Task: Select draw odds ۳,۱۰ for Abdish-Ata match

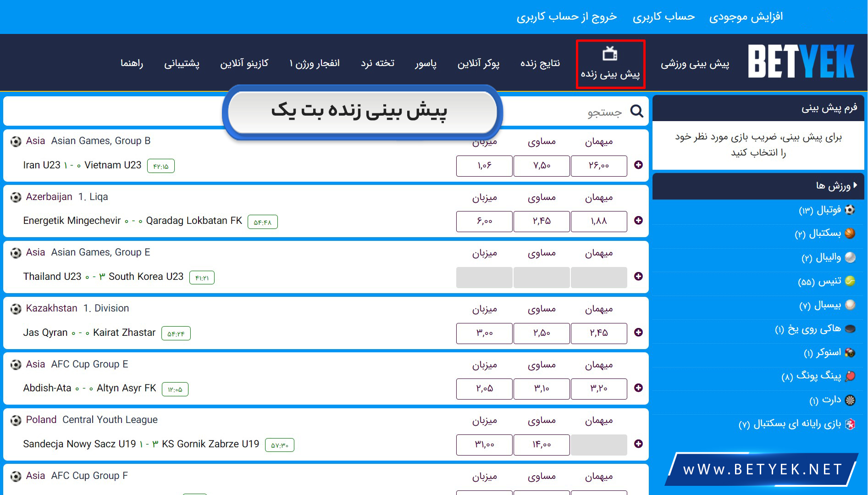Action: click(542, 389)
